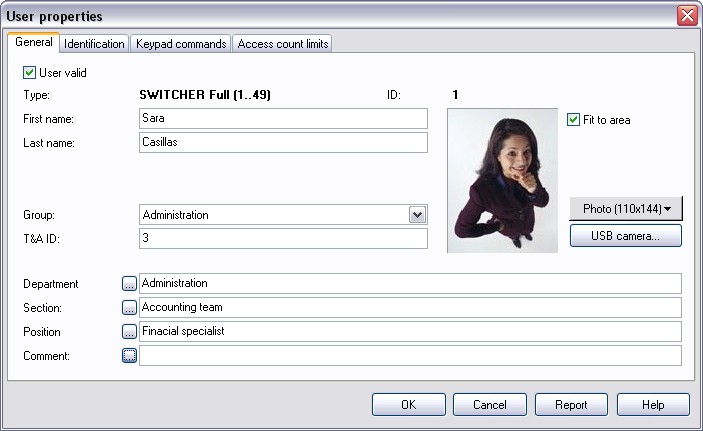Click the Cancel button

(489, 405)
